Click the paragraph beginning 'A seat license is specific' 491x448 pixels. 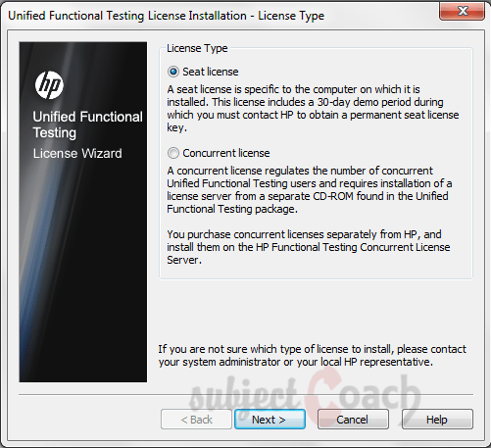tap(313, 108)
